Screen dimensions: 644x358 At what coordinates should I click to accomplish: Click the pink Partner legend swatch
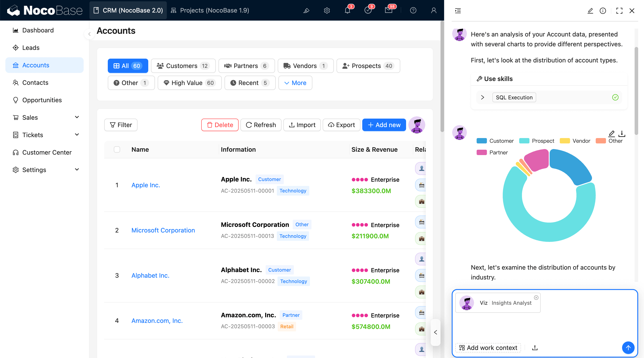(481, 152)
